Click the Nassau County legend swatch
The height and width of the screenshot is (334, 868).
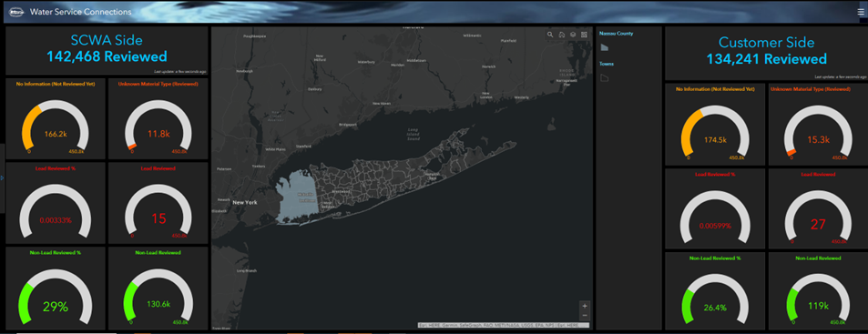605,48
